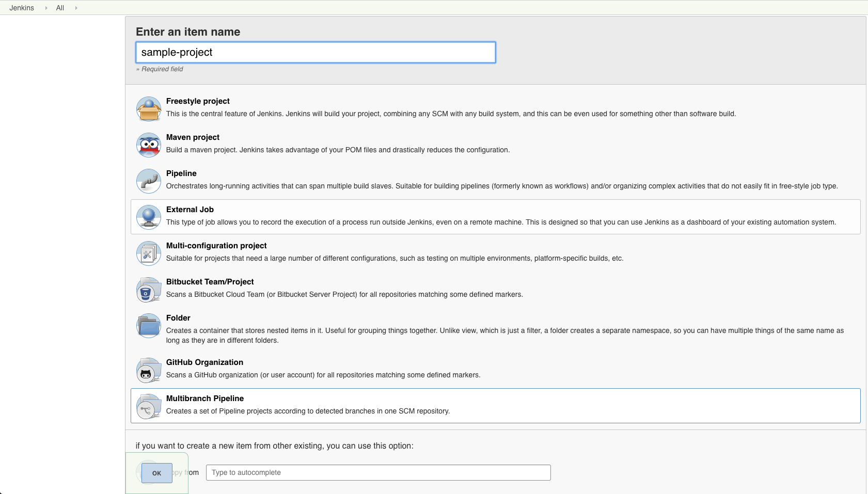868x494 pixels.
Task: Choose the Maven project title
Action: click(x=193, y=137)
